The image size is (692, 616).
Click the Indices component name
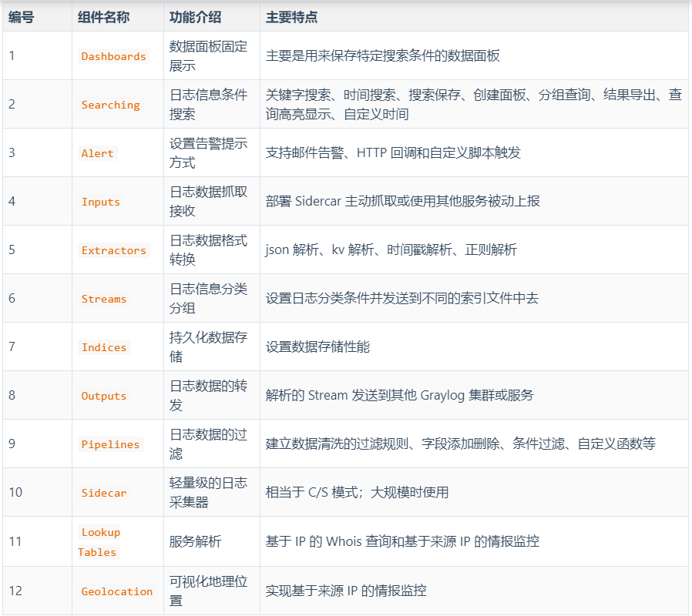click(x=104, y=346)
